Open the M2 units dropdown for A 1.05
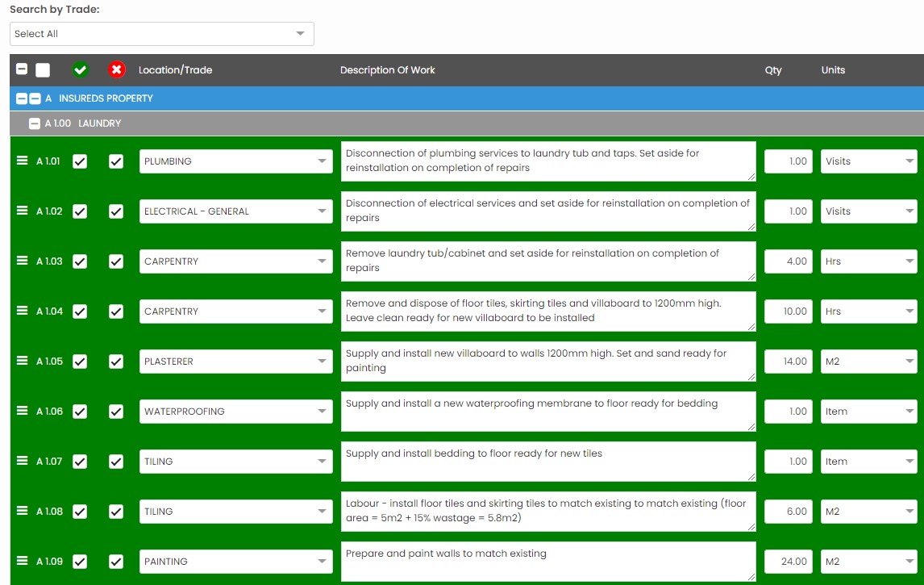This screenshot has height=585, width=924. [x=868, y=361]
